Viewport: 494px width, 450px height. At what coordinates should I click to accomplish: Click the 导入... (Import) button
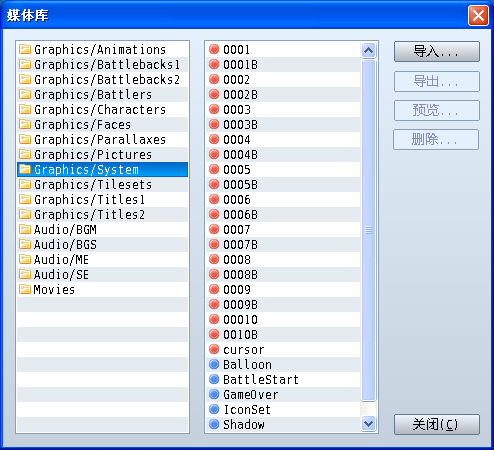click(437, 52)
